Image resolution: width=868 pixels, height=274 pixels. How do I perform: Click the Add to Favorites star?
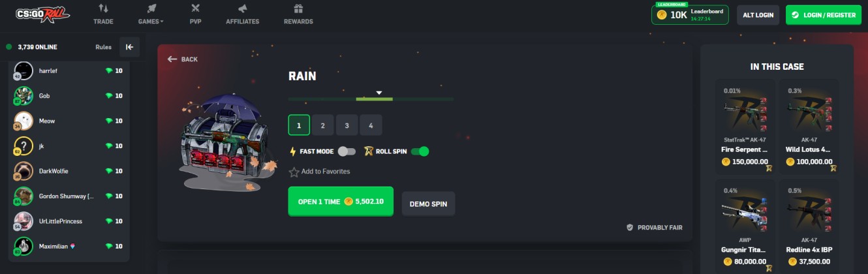tap(294, 172)
